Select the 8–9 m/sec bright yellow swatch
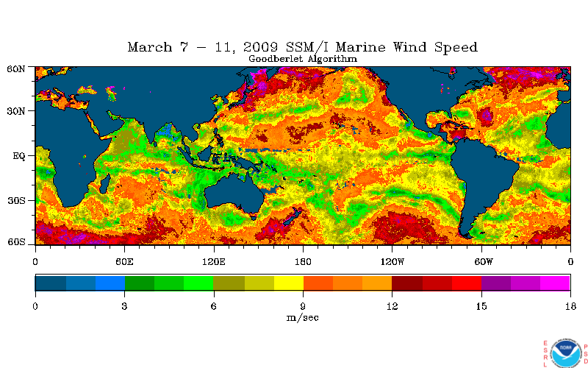 coord(289,283)
